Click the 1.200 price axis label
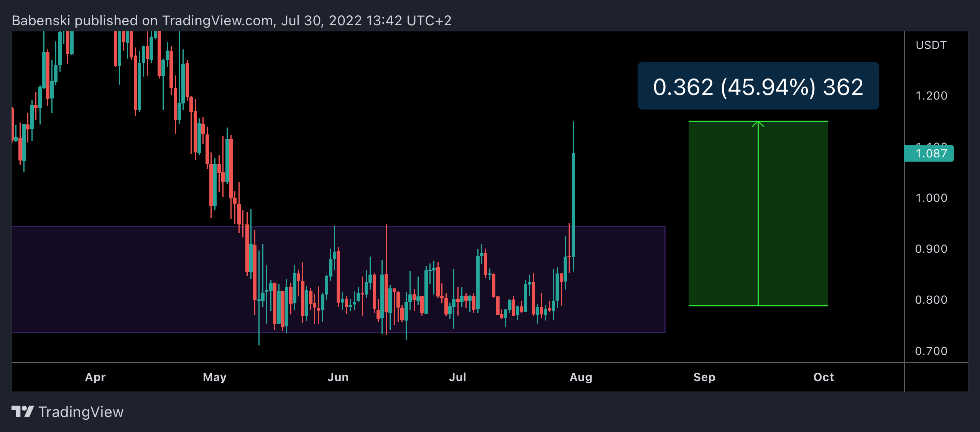The width and height of the screenshot is (980, 432). 931,95
